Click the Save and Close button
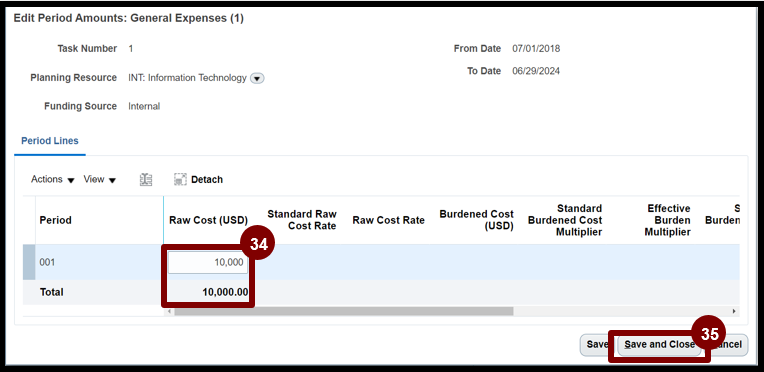764x372 pixels. click(659, 345)
